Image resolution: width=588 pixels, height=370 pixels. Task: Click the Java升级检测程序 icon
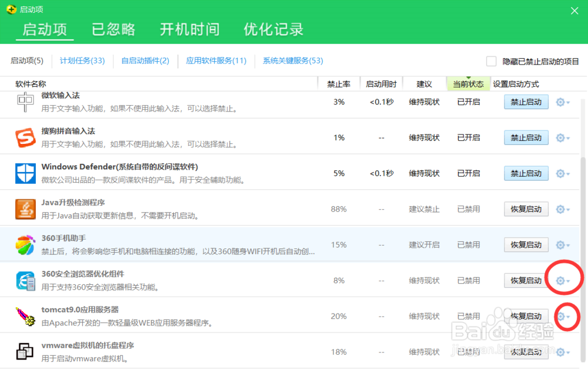point(25,209)
